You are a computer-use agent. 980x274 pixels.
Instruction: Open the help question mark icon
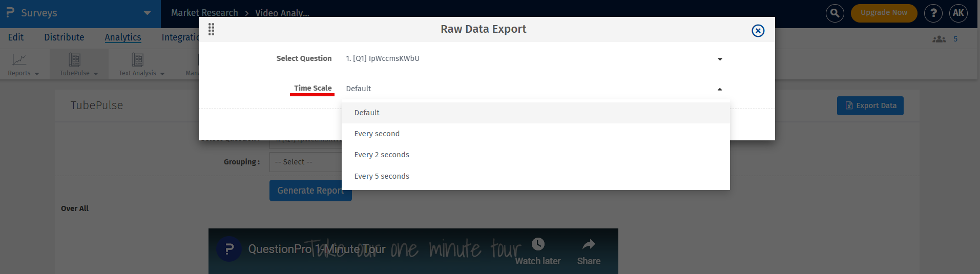(x=933, y=13)
